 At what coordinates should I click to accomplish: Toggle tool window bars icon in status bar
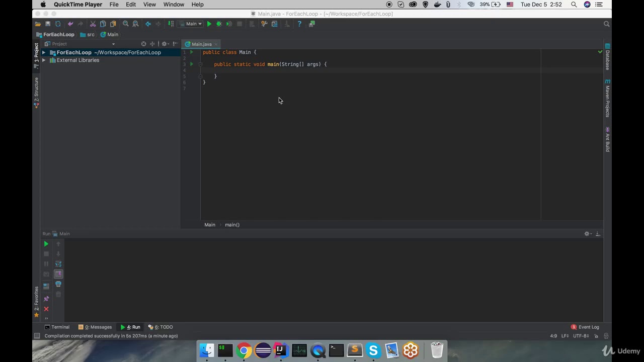37,336
